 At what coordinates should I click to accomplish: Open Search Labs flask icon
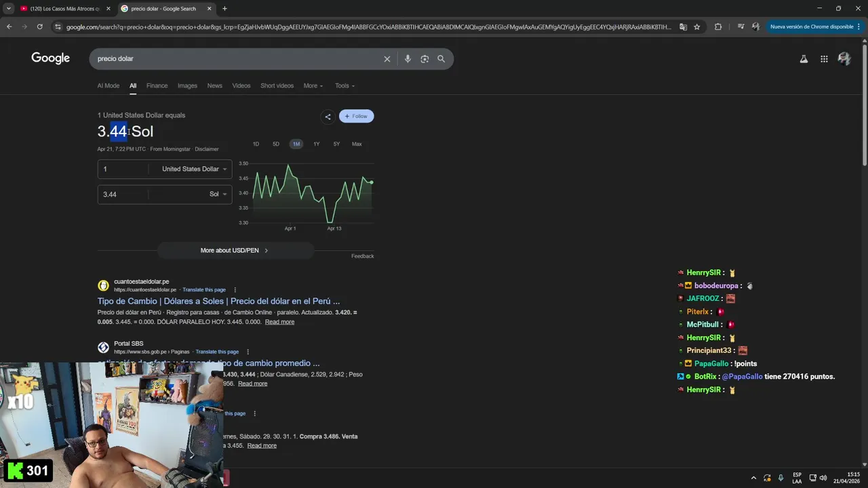tap(804, 59)
